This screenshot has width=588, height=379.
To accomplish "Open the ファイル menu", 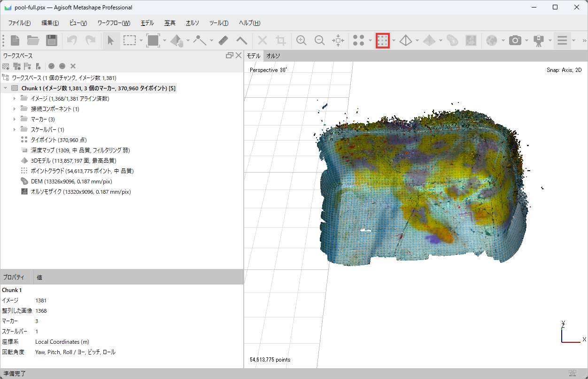I will pos(19,23).
